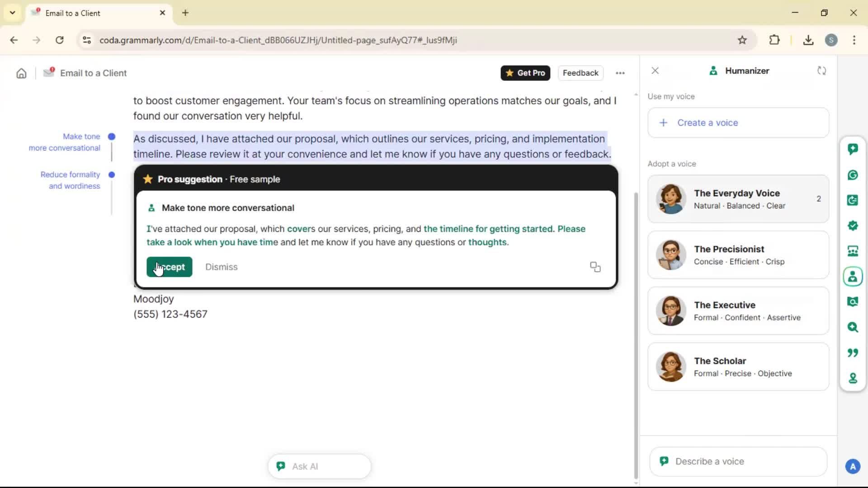Click the Get Pro button
Image resolution: width=868 pixels, height=488 pixels.
525,73
